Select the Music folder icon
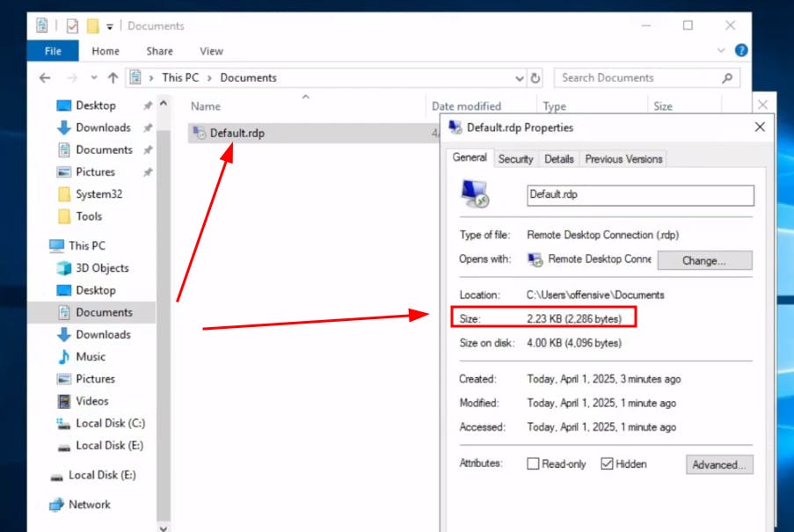 point(64,357)
